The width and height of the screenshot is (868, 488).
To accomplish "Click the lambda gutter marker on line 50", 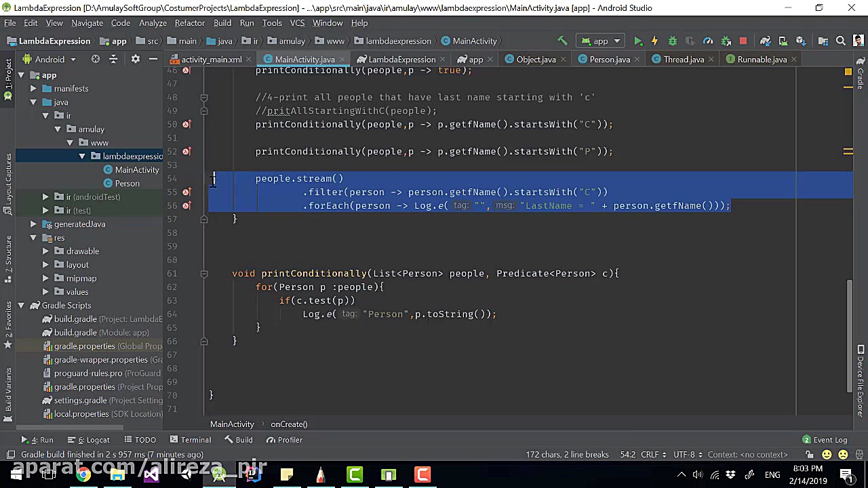I will pos(186,124).
